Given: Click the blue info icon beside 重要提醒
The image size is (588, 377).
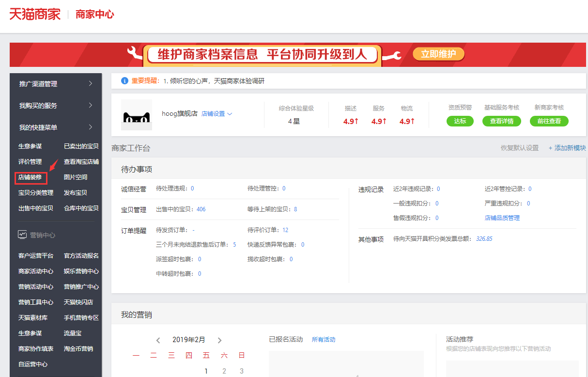Looking at the screenshot, I should point(124,81).
